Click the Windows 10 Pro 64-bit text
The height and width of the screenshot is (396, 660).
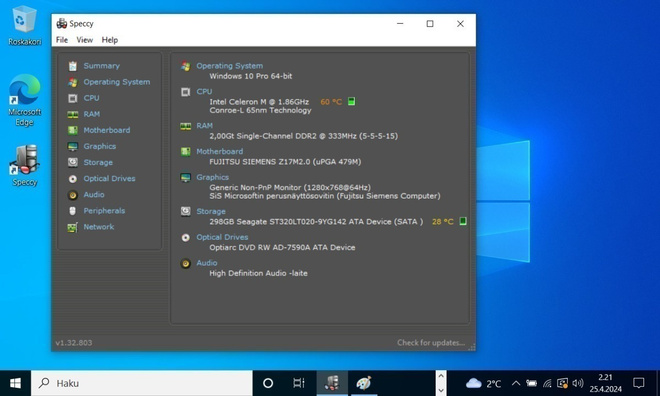pyautogui.click(x=250, y=76)
